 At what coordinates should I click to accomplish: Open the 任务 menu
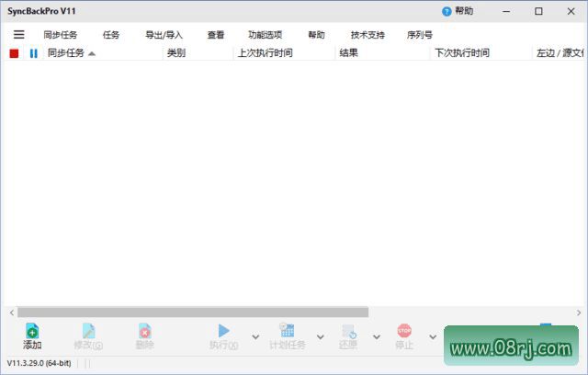tap(111, 35)
